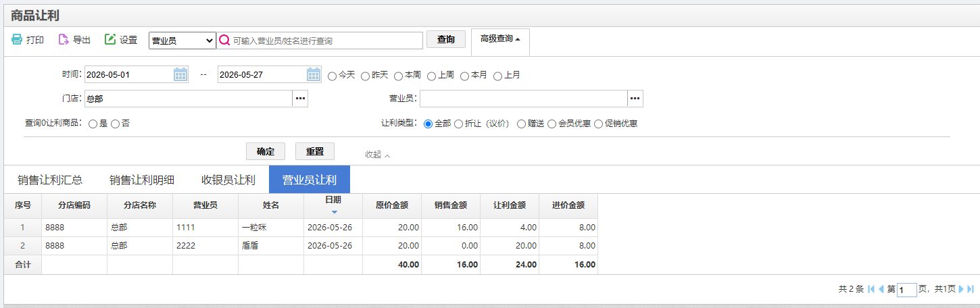Select 促销优惠 radio option
This screenshot has height=308, width=980.
click(598, 124)
